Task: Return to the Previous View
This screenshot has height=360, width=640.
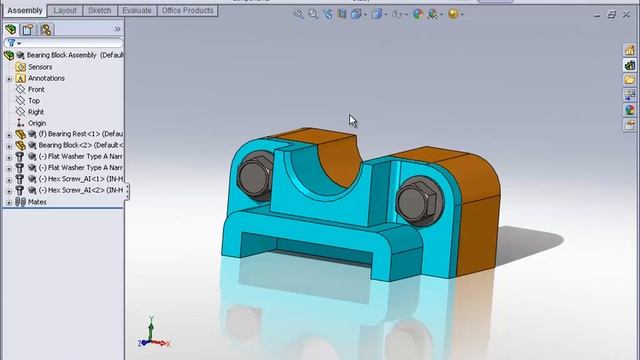Action: pos(327,14)
